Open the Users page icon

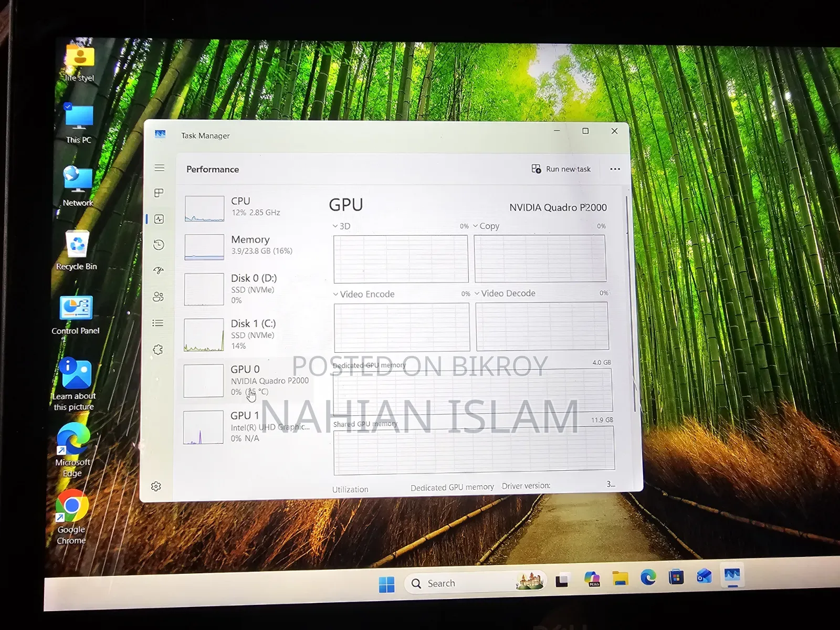pos(158,297)
